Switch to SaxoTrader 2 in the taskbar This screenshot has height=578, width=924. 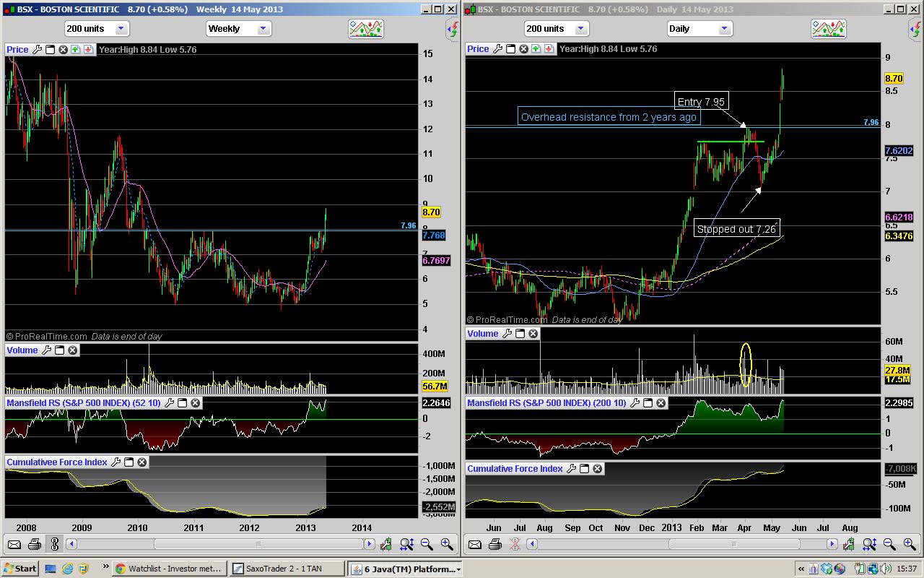(x=287, y=569)
